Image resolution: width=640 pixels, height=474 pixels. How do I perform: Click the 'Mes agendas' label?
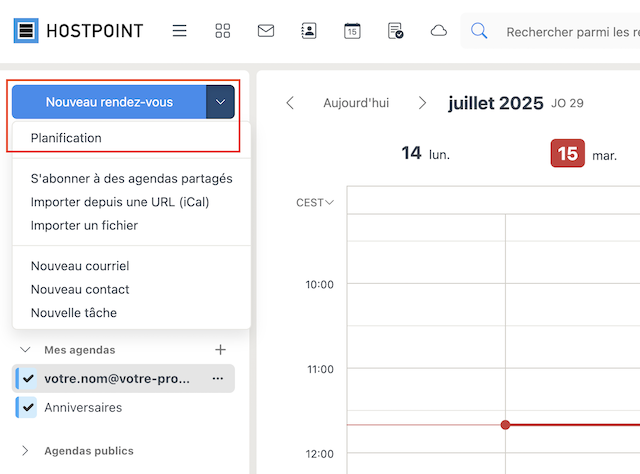point(80,350)
